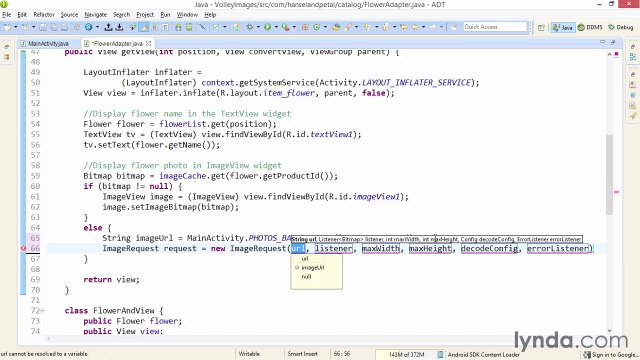Screen dimensions: 640x360
Task: Expand the dropdown beside the blue globe icon
Action: (x=97, y=27)
